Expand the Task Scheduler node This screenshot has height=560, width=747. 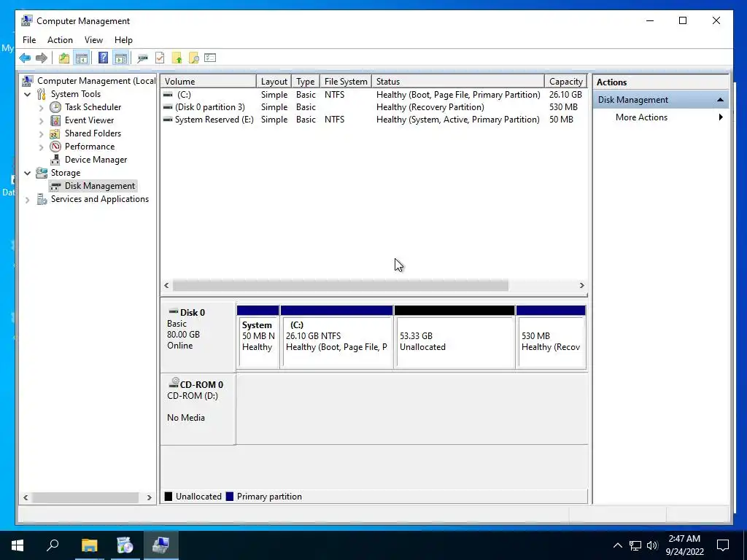click(41, 108)
